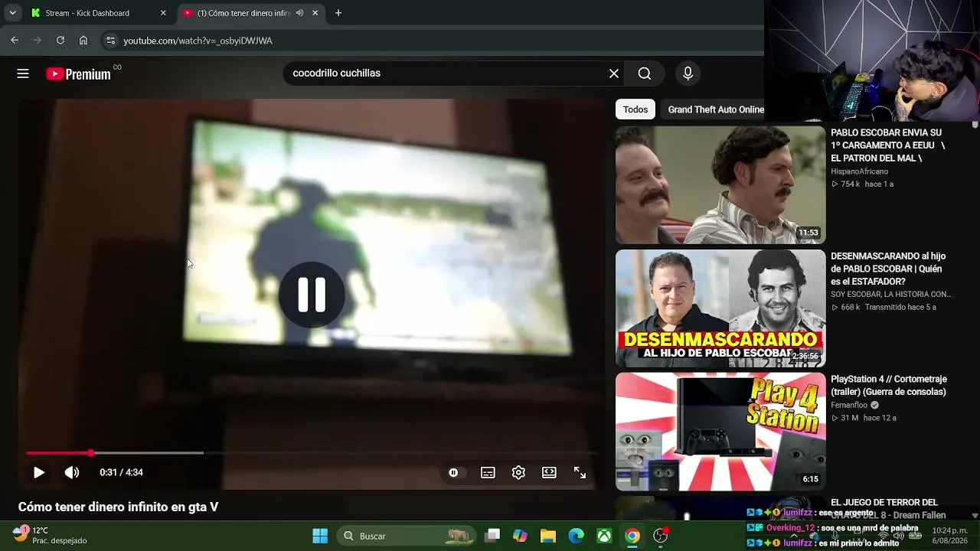Open the Pablo Escobar cargamento video thumbnail
Screen dimensions: 980x551
click(720, 184)
